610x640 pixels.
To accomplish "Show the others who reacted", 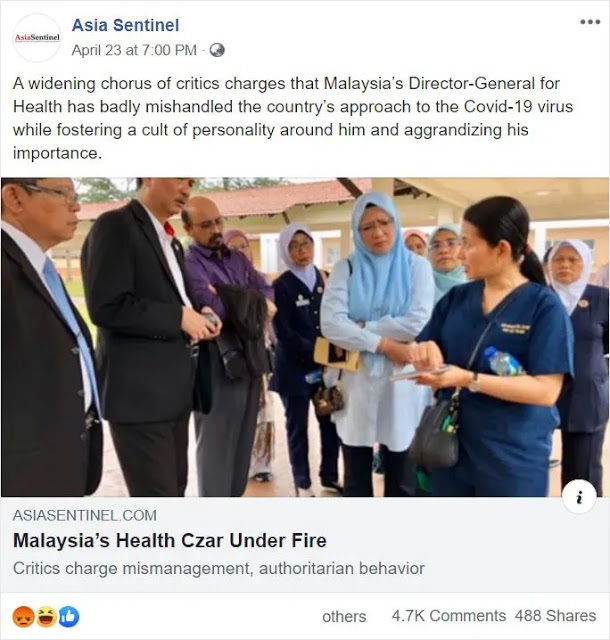I will click(x=344, y=617).
